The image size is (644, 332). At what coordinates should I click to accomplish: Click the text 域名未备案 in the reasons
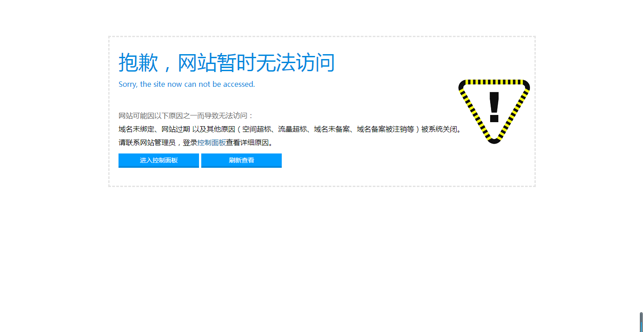tap(331, 129)
